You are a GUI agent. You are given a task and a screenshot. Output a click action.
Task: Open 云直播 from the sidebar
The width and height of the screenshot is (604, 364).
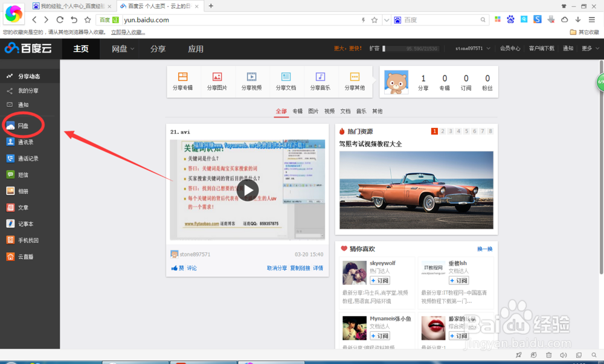[x=27, y=255]
